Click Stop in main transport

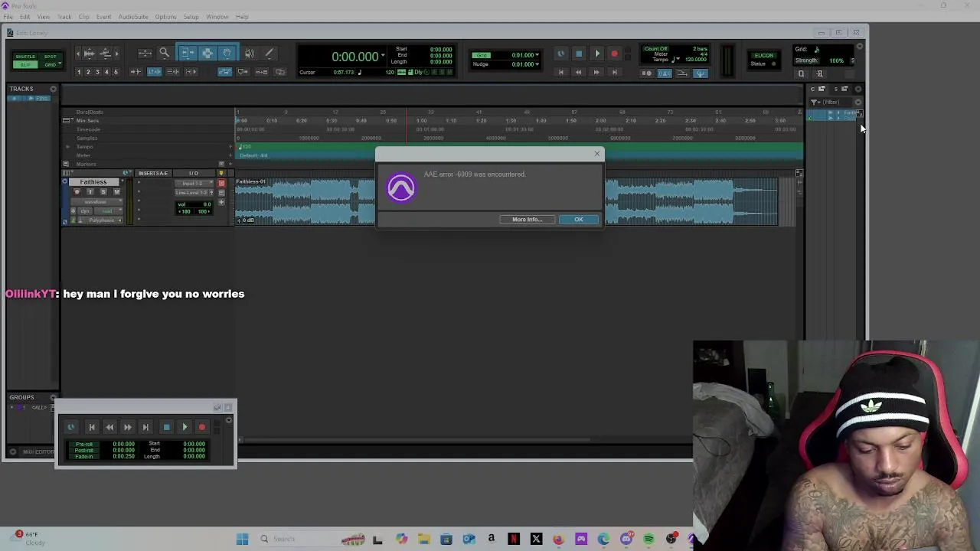[579, 54]
